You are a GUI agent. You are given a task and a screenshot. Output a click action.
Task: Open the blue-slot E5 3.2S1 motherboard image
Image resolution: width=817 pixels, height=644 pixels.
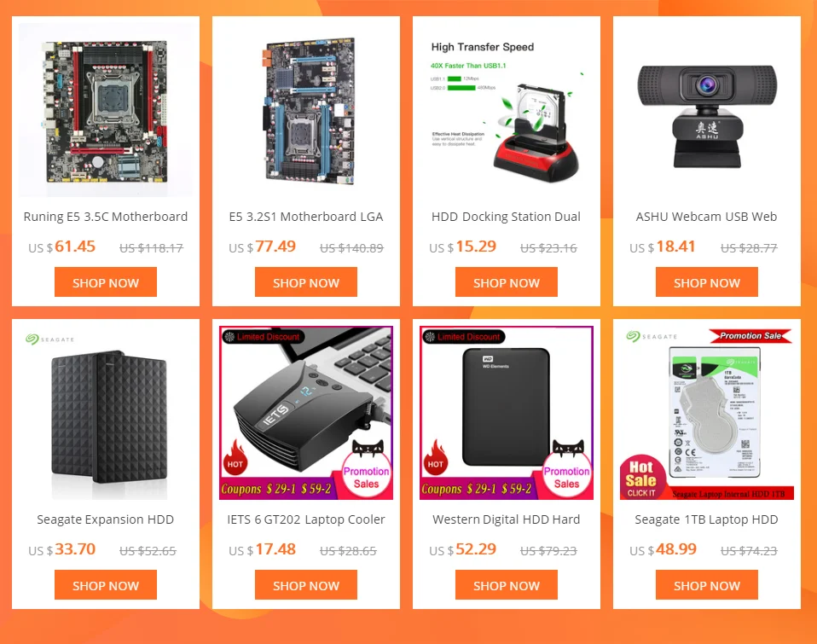click(x=306, y=110)
